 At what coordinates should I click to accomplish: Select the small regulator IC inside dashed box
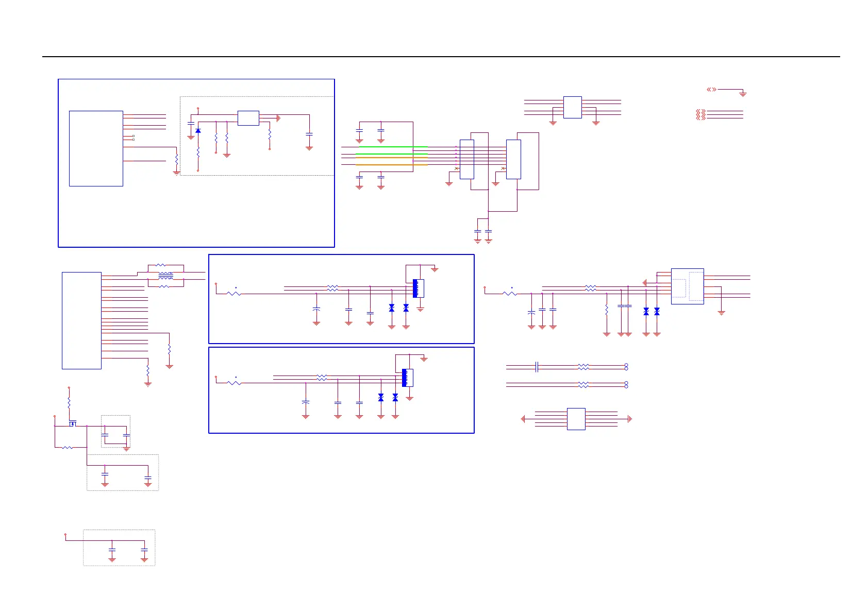248,118
